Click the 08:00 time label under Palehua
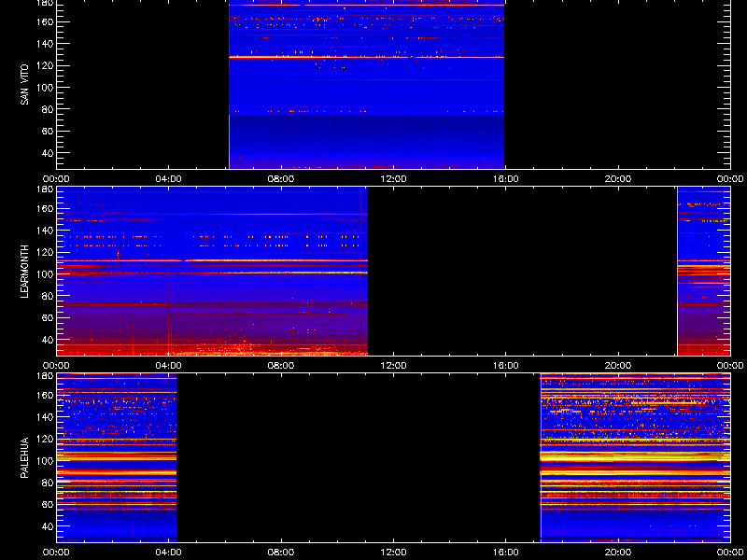The height and width of the screenshot is (560, 747). [281, 553]
